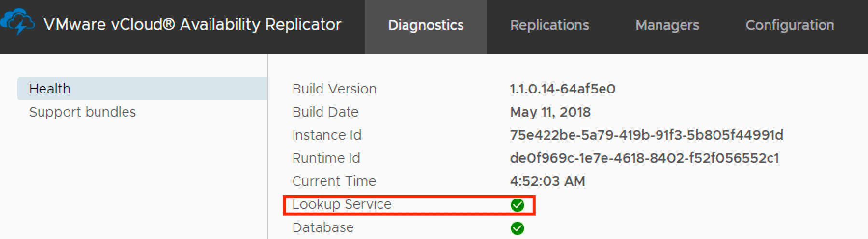Click the Current Time label
The image size is (868, 239).
[x=334, y=181]
